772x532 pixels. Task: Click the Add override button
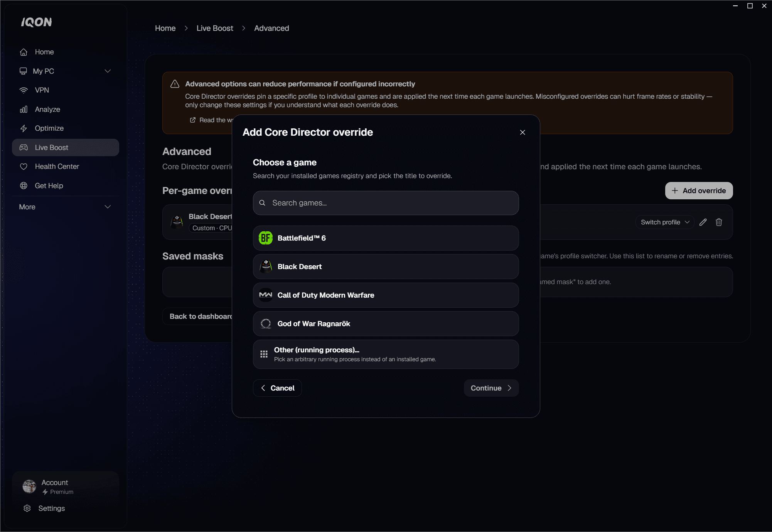(699, 190)
